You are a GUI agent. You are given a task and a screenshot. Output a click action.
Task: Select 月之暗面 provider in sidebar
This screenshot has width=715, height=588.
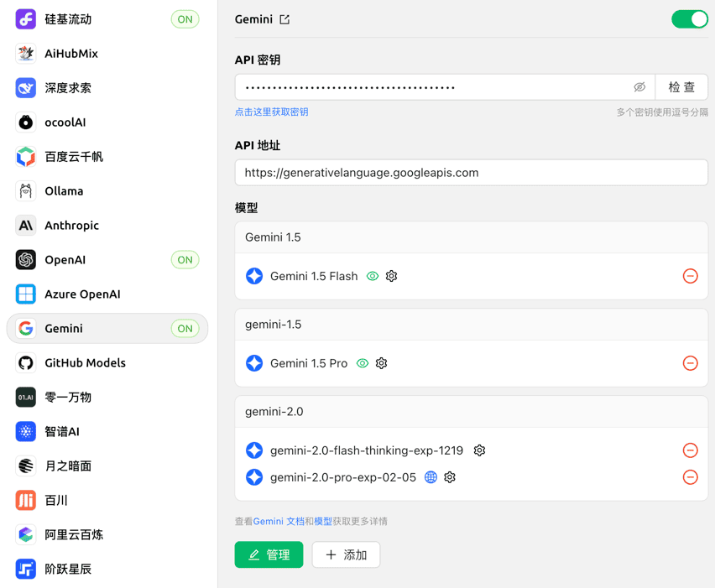pyautogui.click(x=107, y=466)
